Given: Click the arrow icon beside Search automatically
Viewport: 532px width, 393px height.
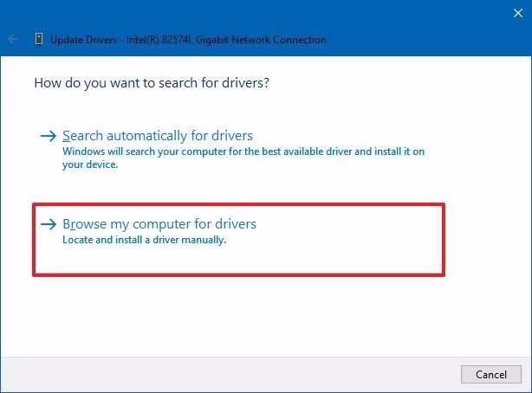Looking at the screenshot, I should [x=49, y=136].
